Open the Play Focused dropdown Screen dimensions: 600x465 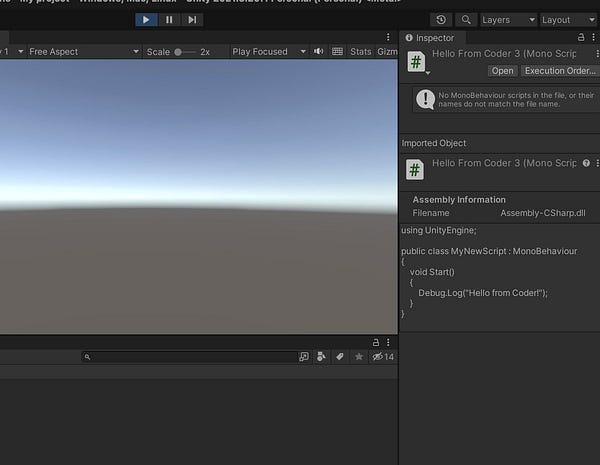tap(269, 52)
